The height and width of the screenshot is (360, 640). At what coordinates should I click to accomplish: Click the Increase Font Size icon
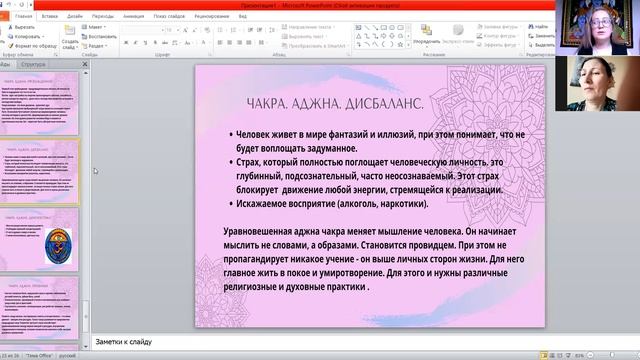click(185, 30)
